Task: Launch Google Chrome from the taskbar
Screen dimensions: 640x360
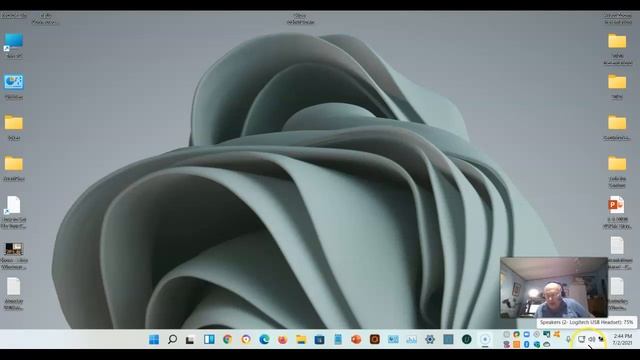Action: [x=227, y=339]
